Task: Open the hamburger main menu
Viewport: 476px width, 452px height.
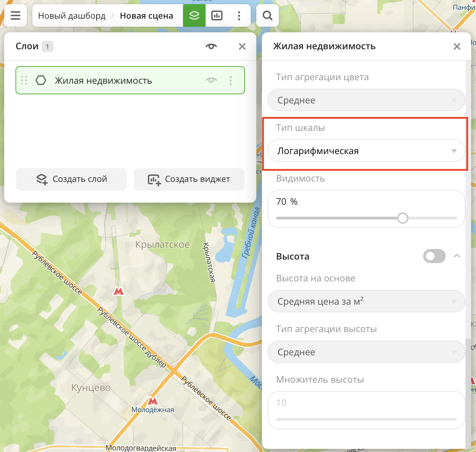Action: pos(15,15)
